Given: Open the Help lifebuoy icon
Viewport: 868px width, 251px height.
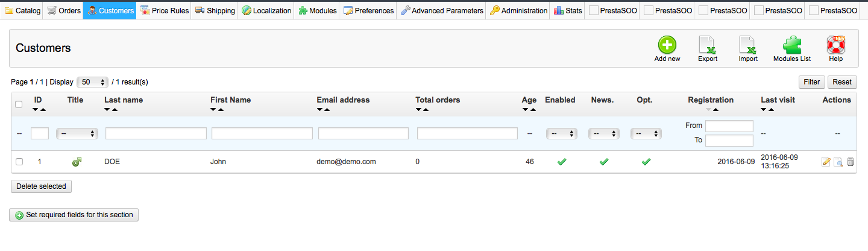Looking at the screenshot, I should (835, 45).
